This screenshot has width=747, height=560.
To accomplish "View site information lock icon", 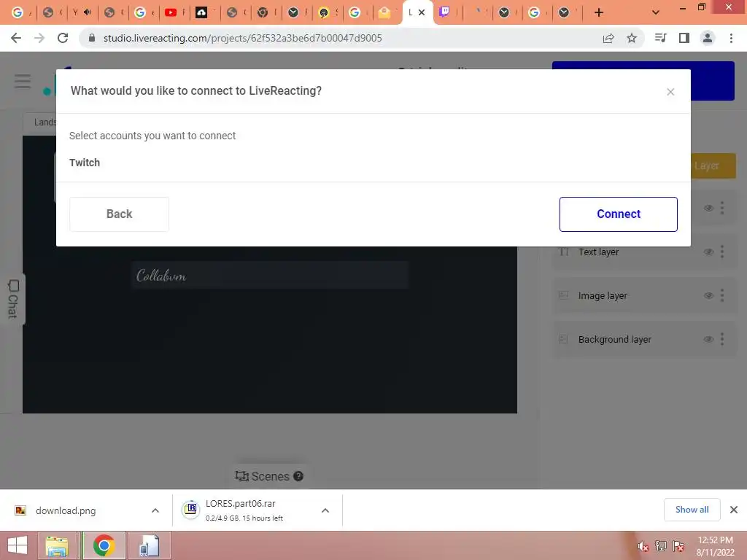I will (92, 38).
